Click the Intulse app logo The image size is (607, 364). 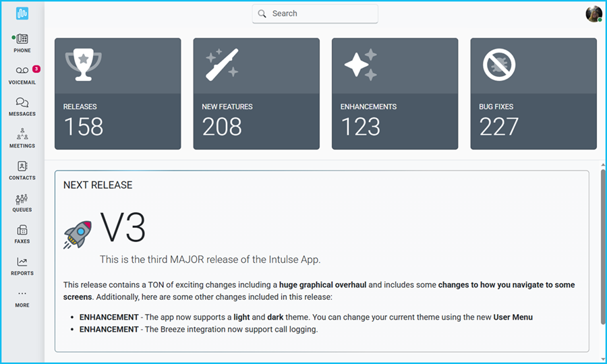[22, 13]
